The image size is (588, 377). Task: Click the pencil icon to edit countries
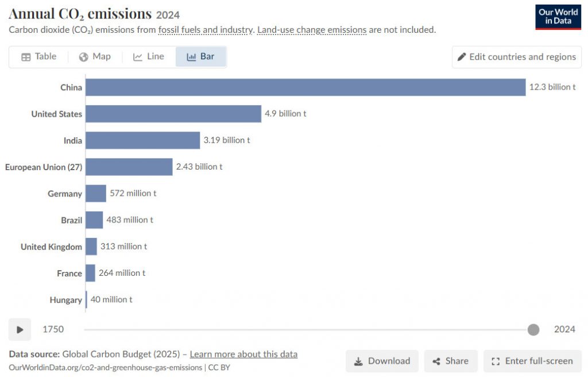pyautogui.click(x=462, y=57)
